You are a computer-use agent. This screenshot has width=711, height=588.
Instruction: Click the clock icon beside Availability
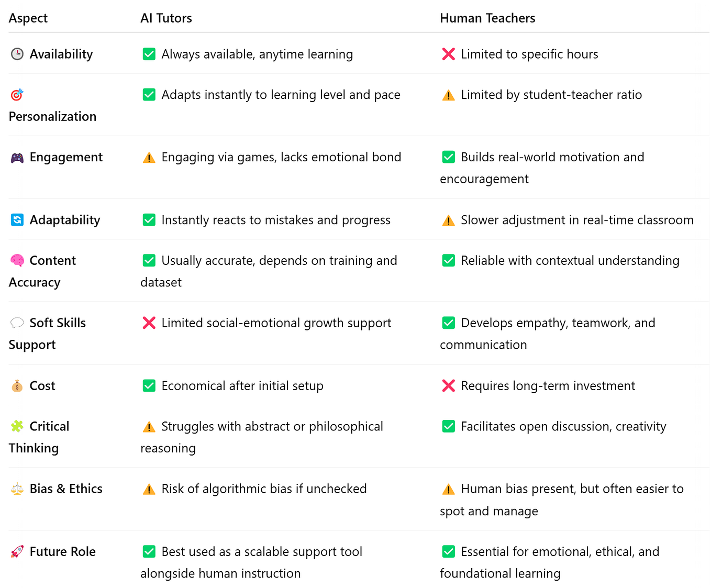17,54
